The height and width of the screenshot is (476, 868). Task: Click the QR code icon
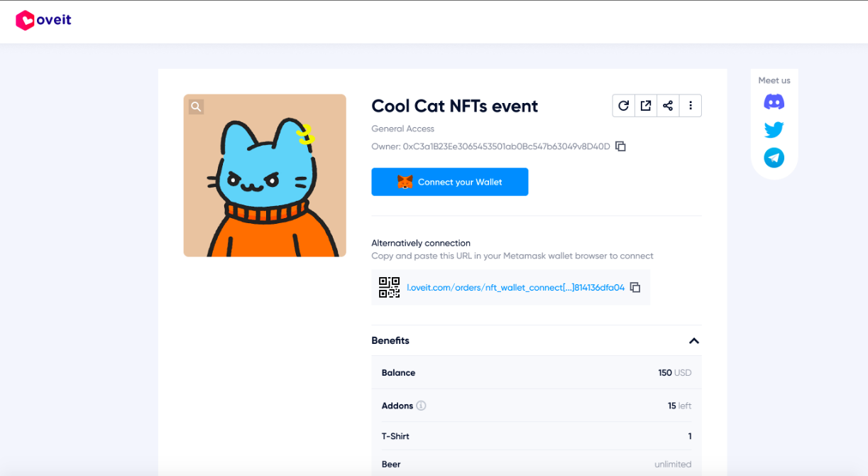click(389, 288)
